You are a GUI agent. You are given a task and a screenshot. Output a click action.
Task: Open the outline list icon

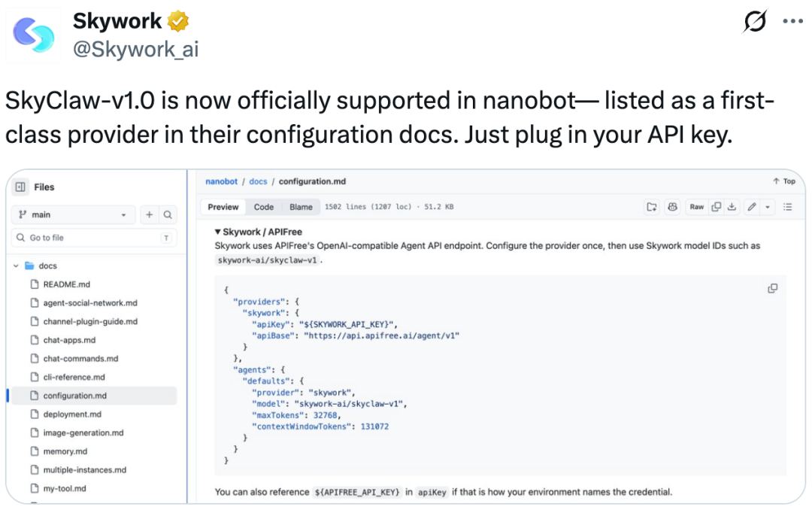[788, 207]
